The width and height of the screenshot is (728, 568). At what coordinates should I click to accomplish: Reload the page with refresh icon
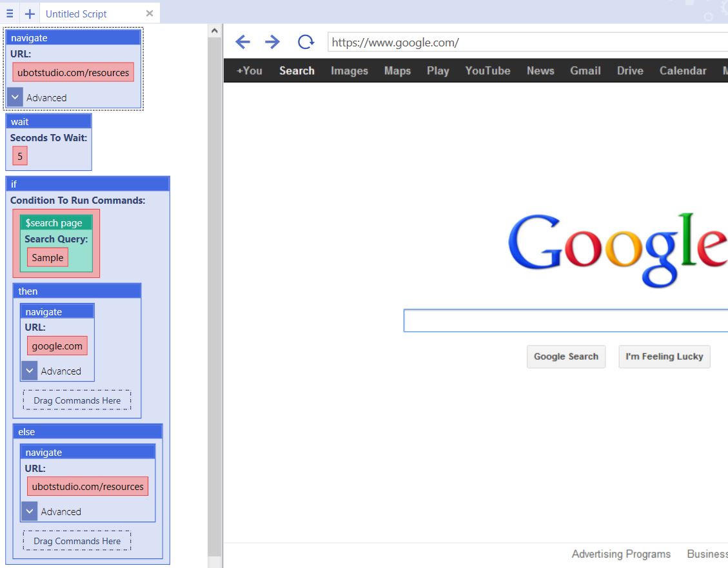click(306, 42)
